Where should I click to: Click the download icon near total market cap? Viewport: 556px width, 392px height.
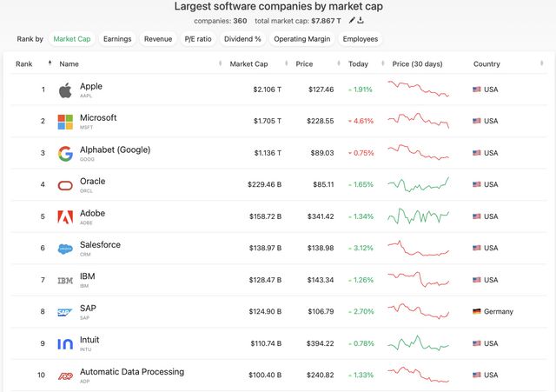(x=361, y=20)
